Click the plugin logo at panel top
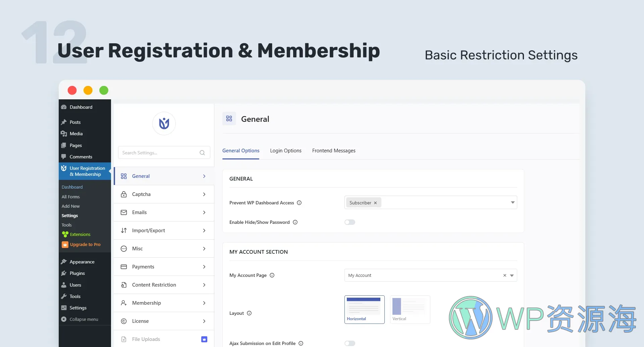 click(164, 123)
